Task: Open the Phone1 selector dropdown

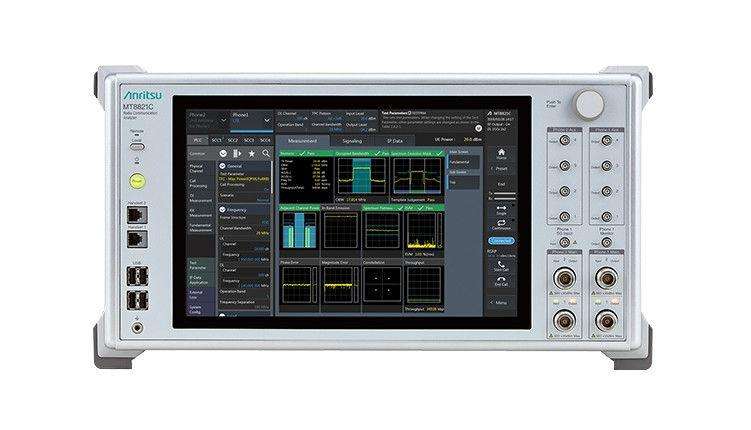Action: coord(252,120)
